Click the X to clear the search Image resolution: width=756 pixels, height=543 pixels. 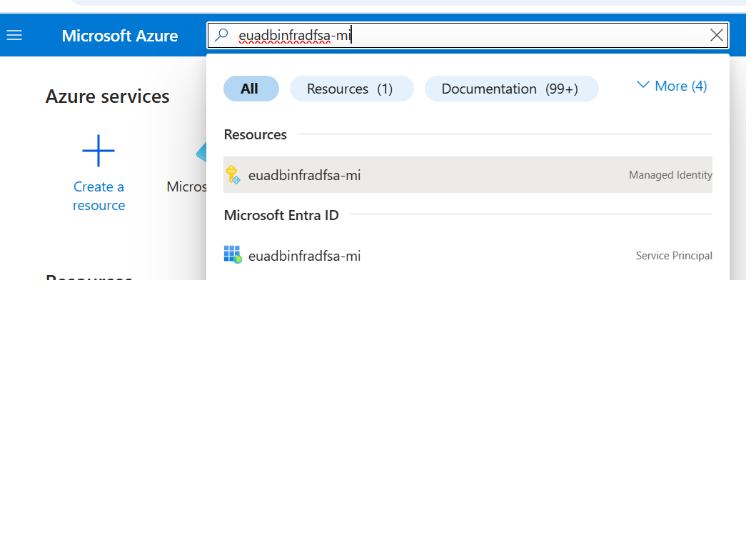point(717,35)
